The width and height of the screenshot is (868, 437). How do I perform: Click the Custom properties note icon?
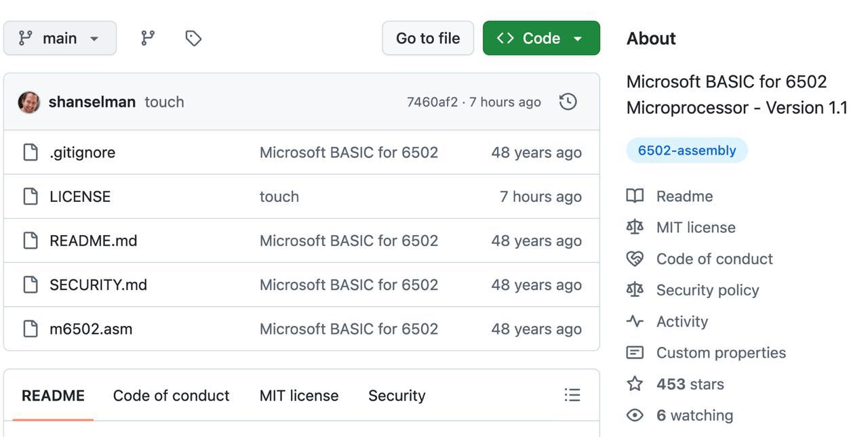pos(635,352)
